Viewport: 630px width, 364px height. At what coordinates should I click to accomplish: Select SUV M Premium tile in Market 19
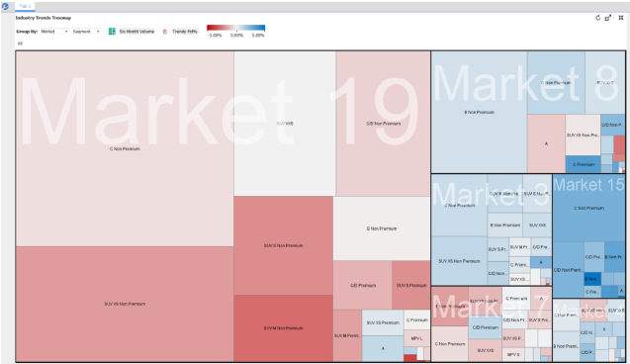click(x=347, y=335)
